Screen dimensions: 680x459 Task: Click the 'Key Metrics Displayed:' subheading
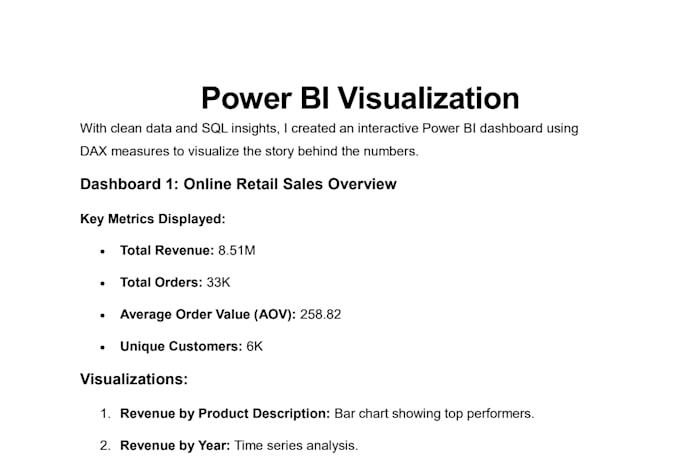[x=153, y=219]
